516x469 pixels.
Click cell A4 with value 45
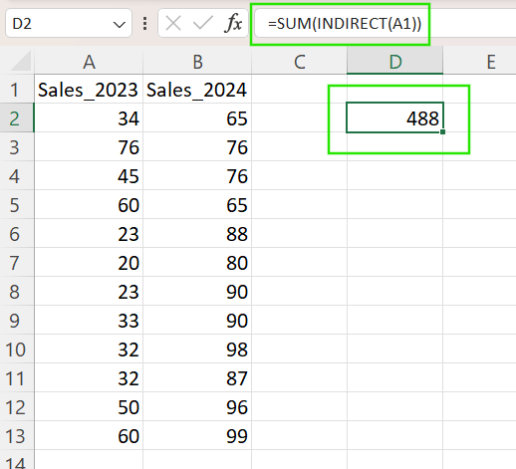tap(89, 176)
